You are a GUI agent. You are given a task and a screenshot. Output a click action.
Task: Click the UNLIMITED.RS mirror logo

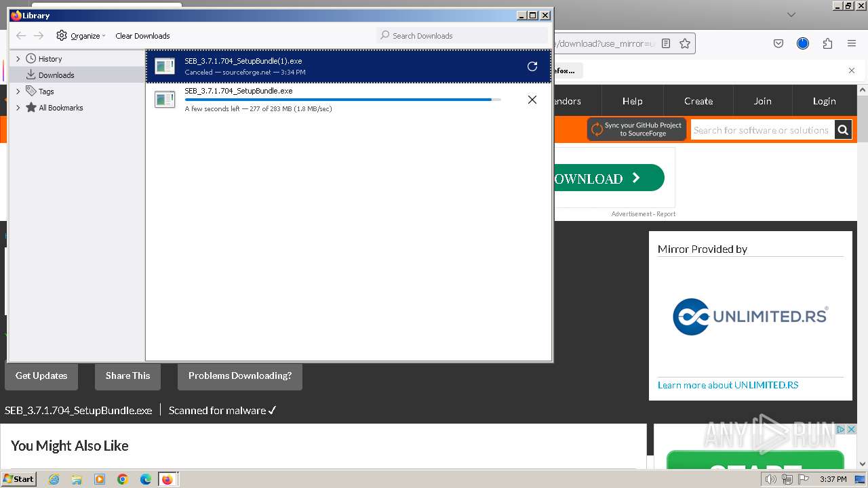click(x=750, y=317)
